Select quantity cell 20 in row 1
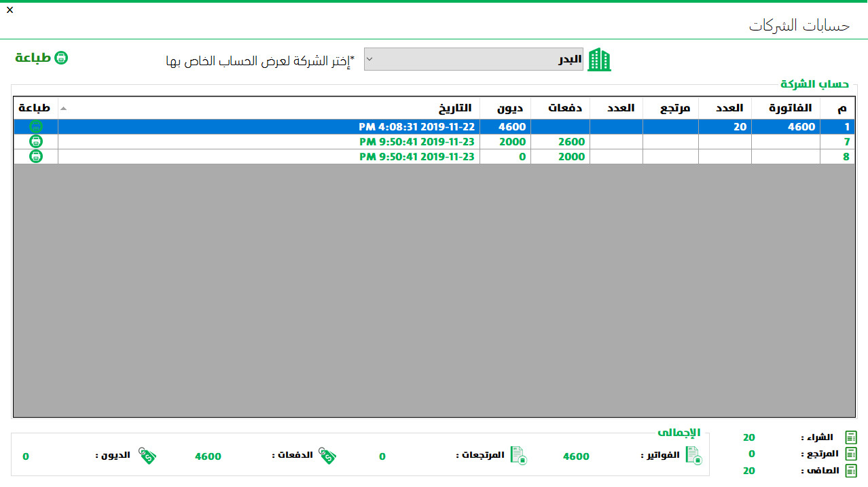Viewport: 868px width, 487px height. click(x=725, y=127)
